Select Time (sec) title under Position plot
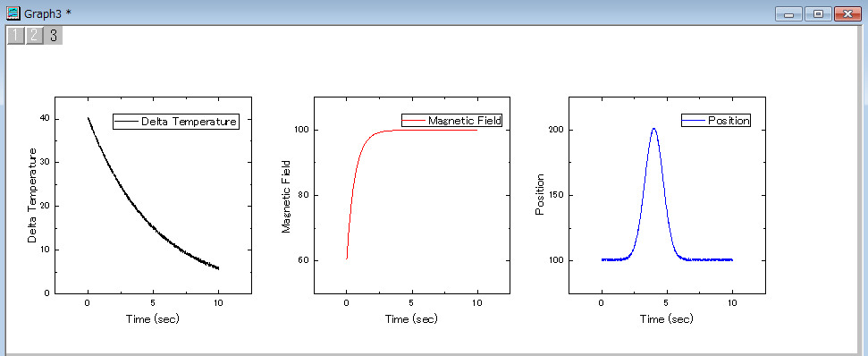Viewport: 868px width, 356px height. [x=667, y=319]
